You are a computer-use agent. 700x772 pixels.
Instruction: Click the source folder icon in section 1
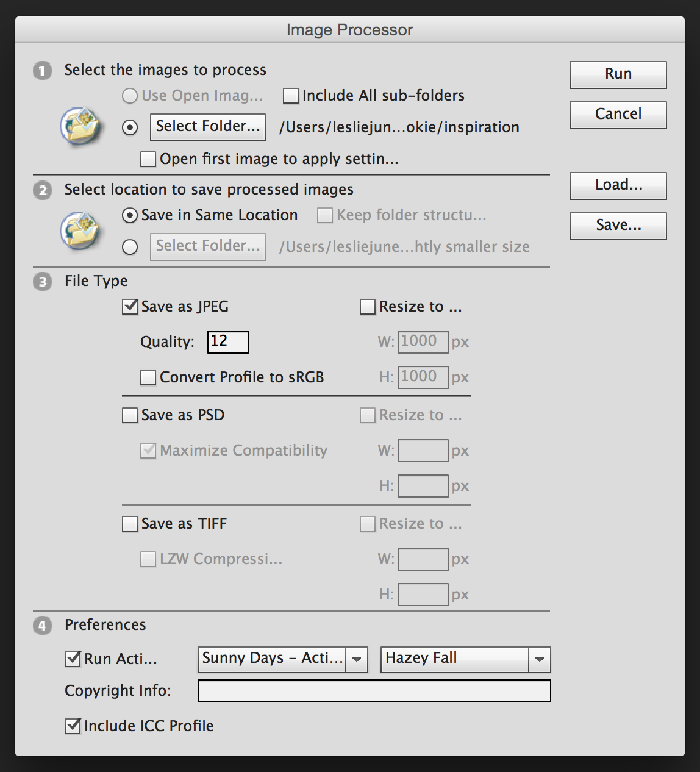pos(80,126)
